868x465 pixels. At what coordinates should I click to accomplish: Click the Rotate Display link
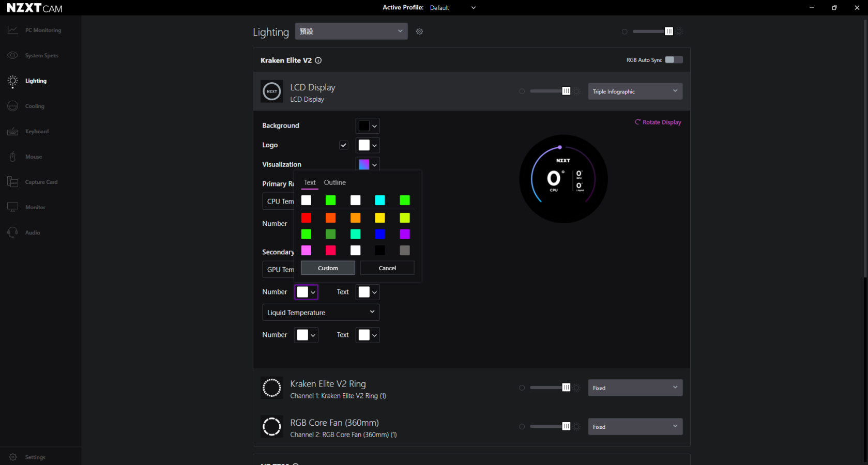[x=658, y=122]
